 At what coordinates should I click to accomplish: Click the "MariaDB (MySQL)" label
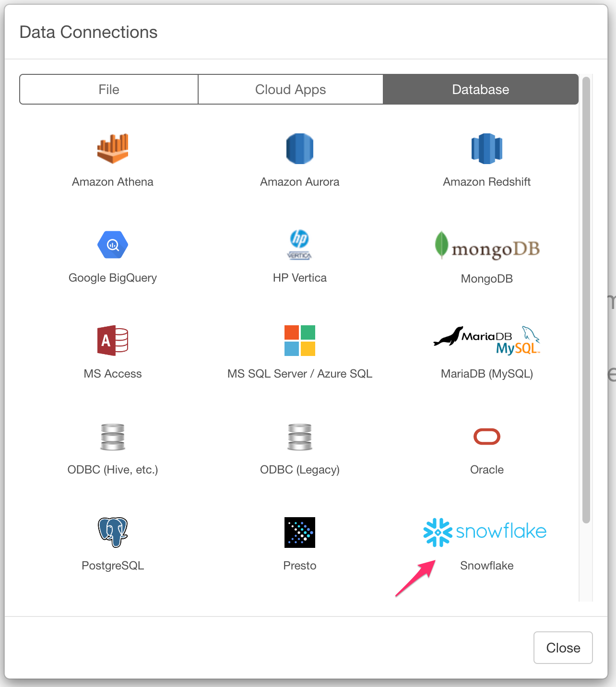tap(487, 374)
